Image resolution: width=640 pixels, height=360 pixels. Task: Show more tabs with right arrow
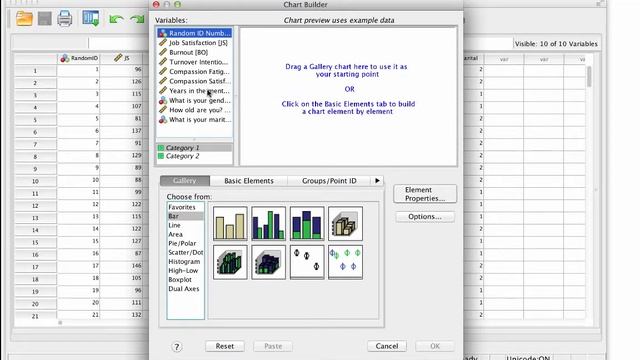[377, 180]
